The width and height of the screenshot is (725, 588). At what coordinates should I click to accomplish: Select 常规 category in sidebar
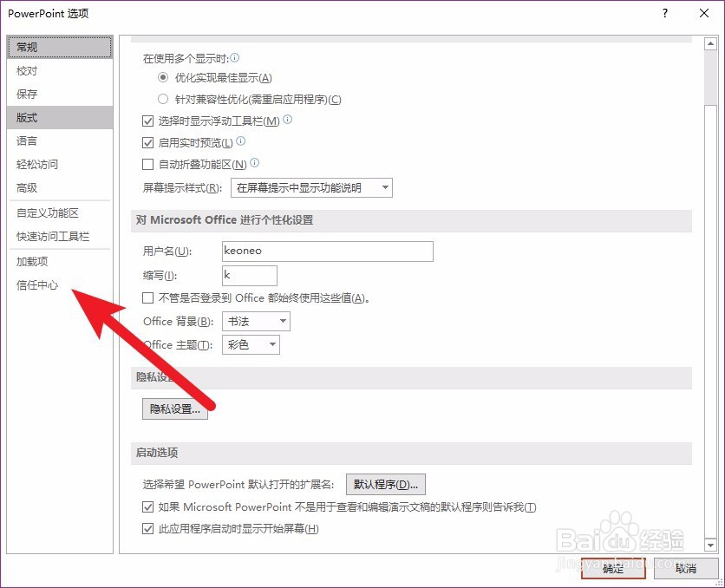[x=60, y=47]
